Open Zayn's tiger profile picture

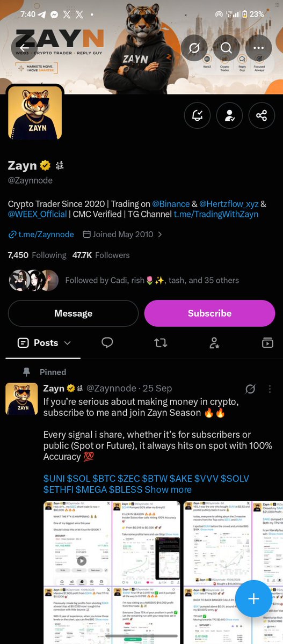pos(35,113)
